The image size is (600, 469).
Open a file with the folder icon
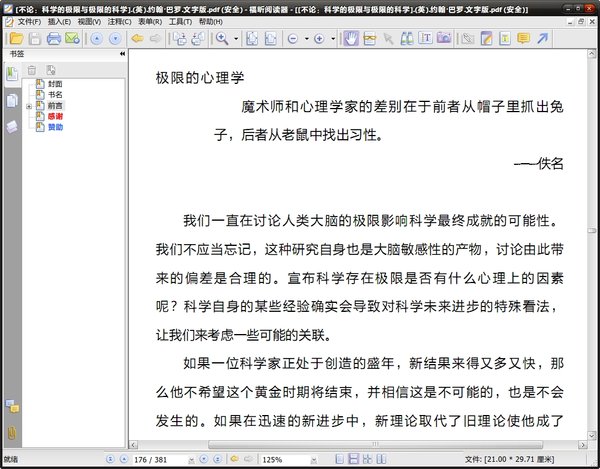[x=16, y=39]
